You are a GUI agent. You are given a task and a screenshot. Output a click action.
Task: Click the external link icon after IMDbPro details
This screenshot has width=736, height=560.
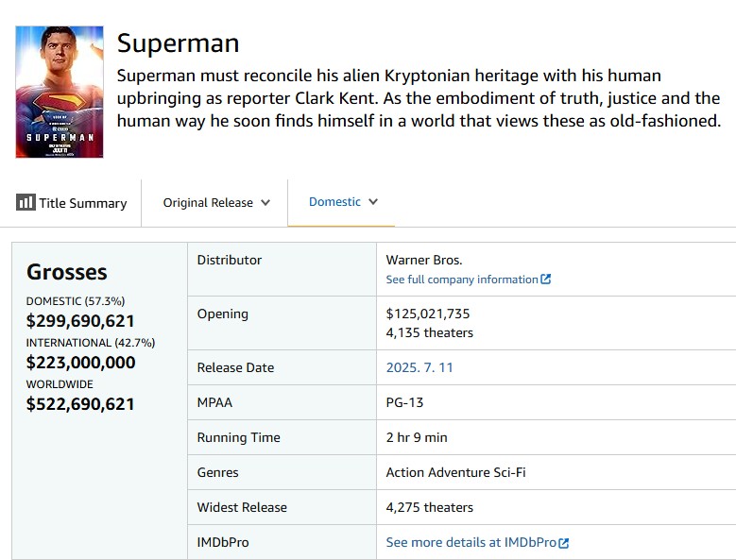coord(564,543)
